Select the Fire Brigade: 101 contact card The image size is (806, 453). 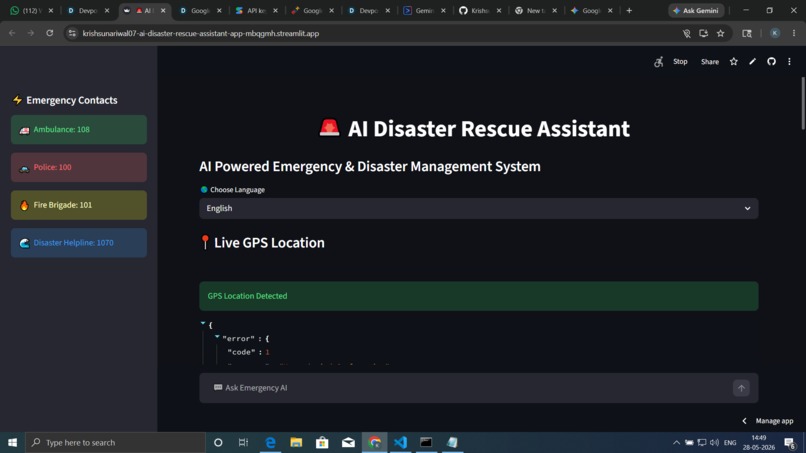[x=79, y=205]
